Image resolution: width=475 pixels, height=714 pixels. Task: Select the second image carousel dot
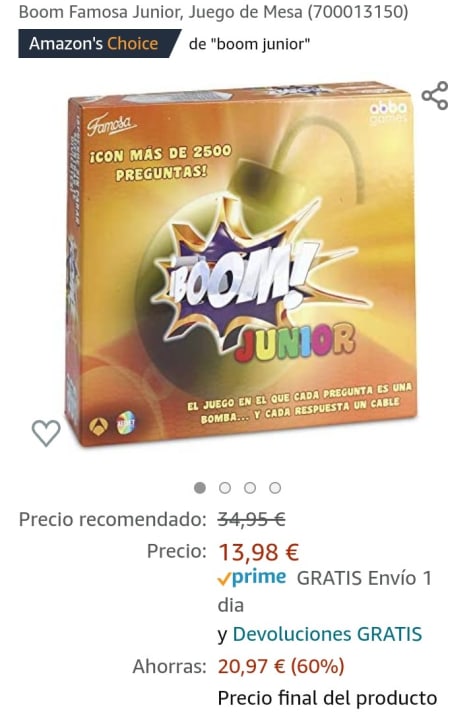click(x=225, y=488)
